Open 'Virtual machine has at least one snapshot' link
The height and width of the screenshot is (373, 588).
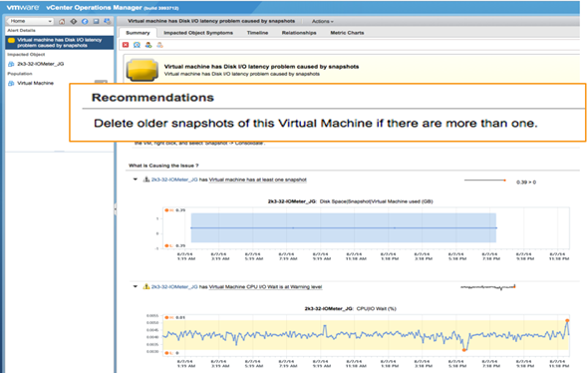click(x=258, y=180)
